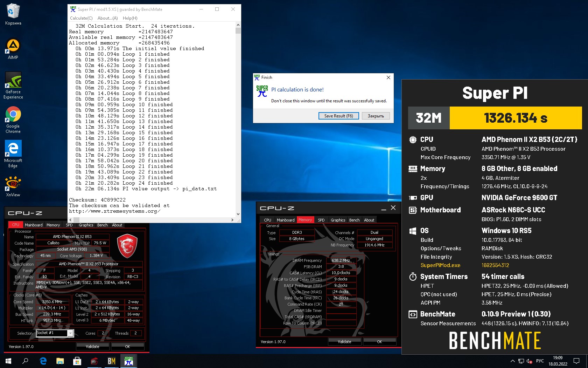Open taskbar clock and date

coord(558,361)
